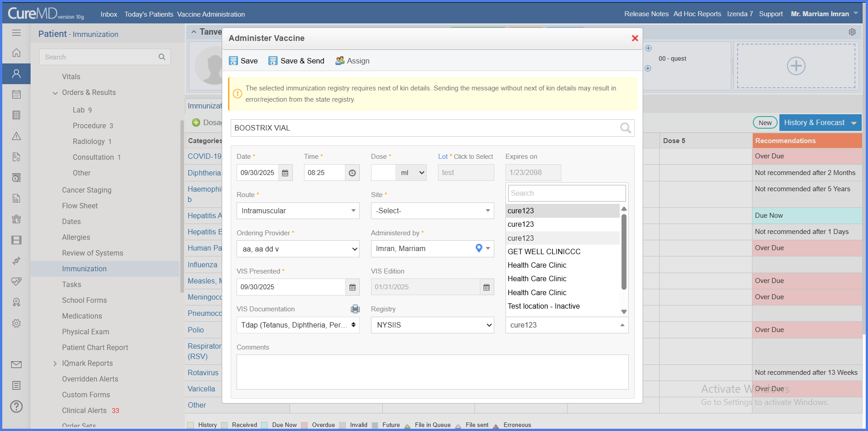Expand the IQmark Reports tree node
Image resolution: width=868 pixels, height=431 pixels.
point(55,364)
